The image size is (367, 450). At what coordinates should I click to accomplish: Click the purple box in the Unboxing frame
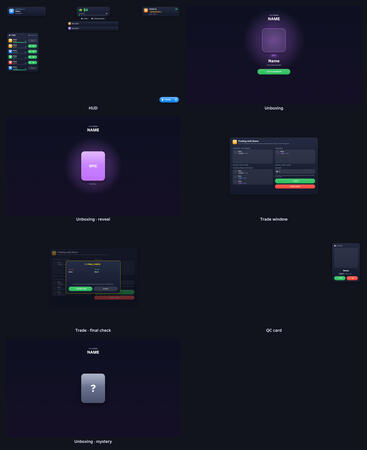pyautogui.click(x=274, y=40)
